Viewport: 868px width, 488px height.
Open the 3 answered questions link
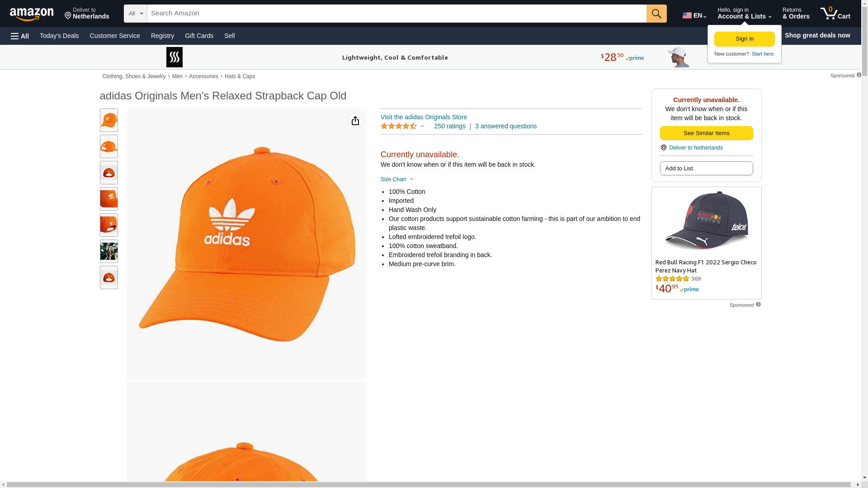coord(505,126)
